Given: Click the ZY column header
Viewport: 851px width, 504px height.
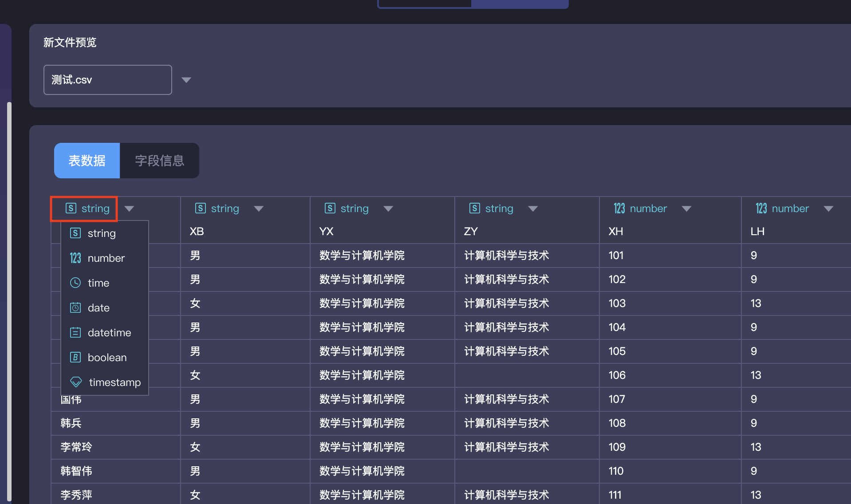Looking at the screenshot, I should (x=471, y=231).
